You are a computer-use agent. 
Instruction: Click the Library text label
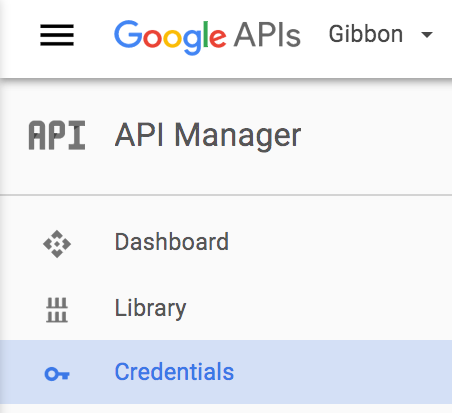pos(150,309)
